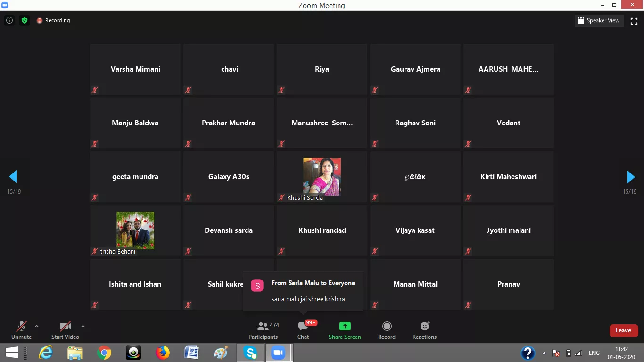Click the Share Screen icon
Screen dimensions: 644x362
pyautogui.click(x=345, y=326)
